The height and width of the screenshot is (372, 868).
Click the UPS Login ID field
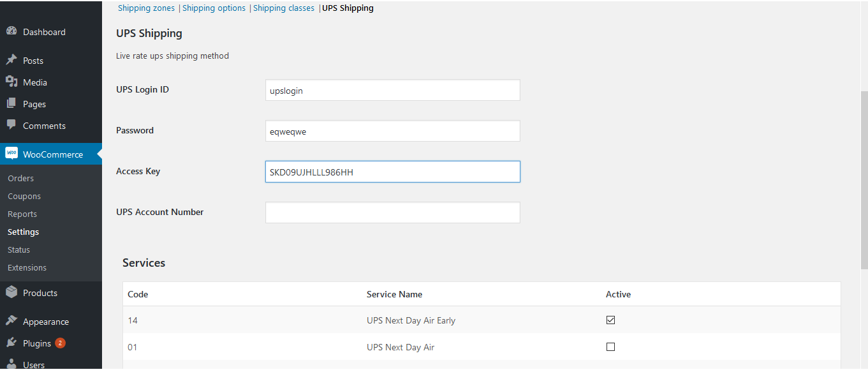(392, 90)
